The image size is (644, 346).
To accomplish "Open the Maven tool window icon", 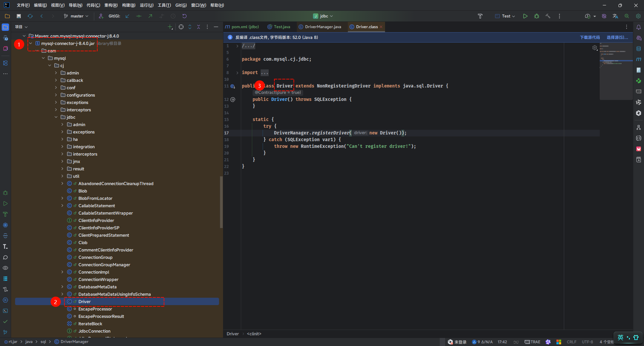I will (639, 59).
